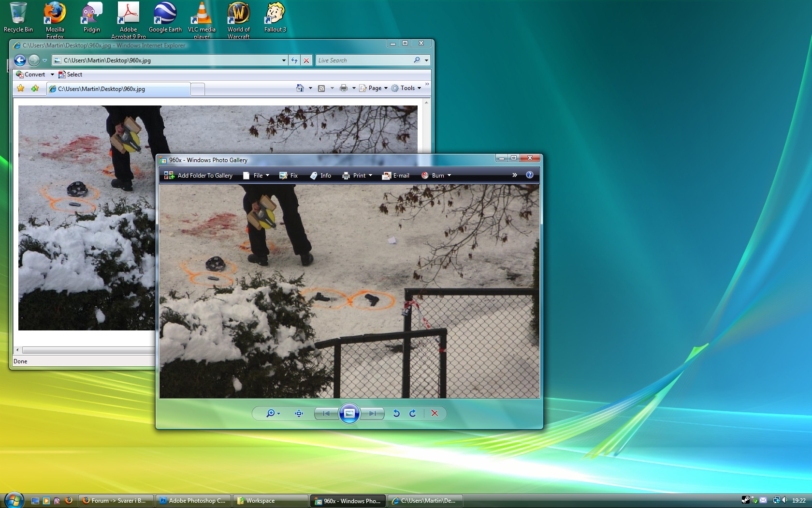Expand Convert dropdown in Internet Explorer
Screen dimensions: 812x508
point(52,75)
